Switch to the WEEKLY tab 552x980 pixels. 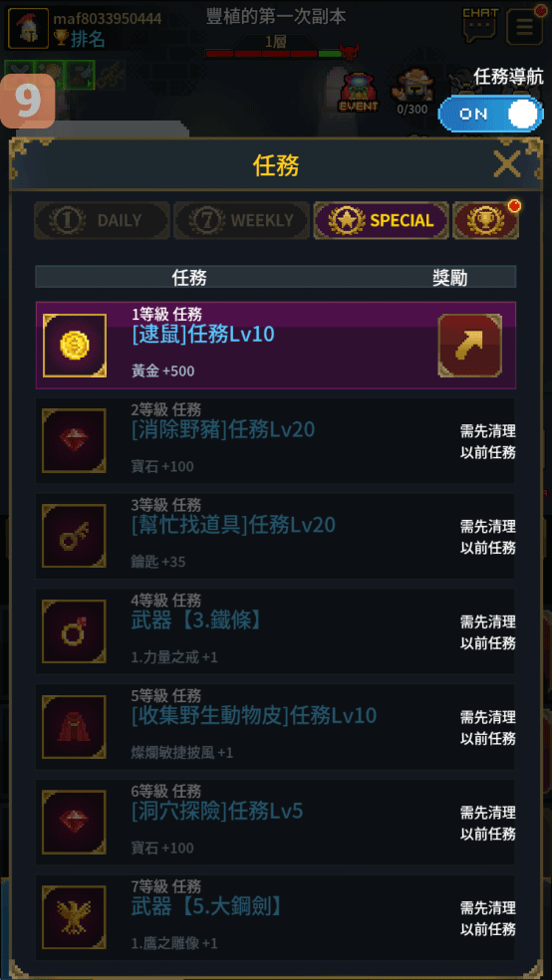[x=241, y=220]
